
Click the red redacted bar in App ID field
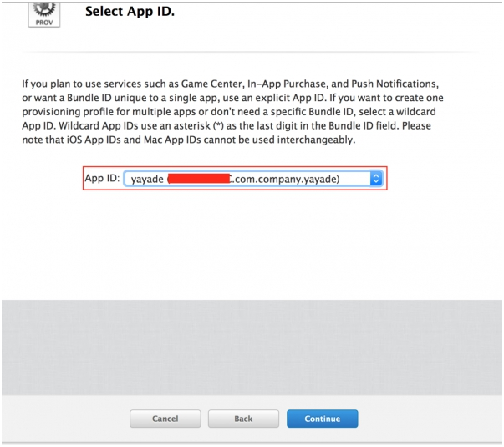click(x=198, y=179)
